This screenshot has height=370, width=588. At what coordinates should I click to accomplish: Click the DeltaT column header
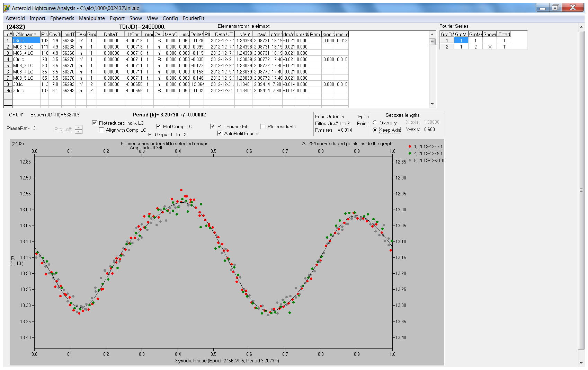pos(111,34)
